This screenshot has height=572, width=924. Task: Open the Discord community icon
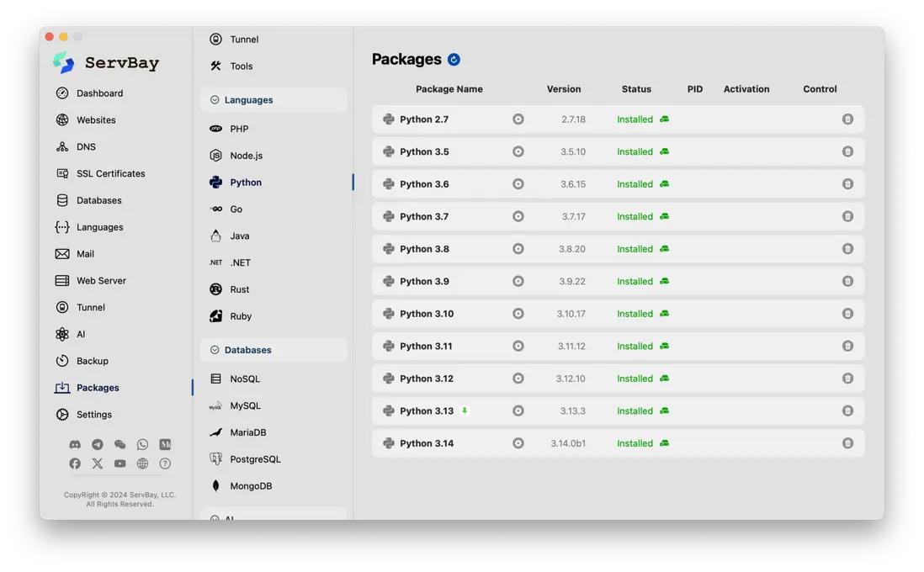coord(75,444)
